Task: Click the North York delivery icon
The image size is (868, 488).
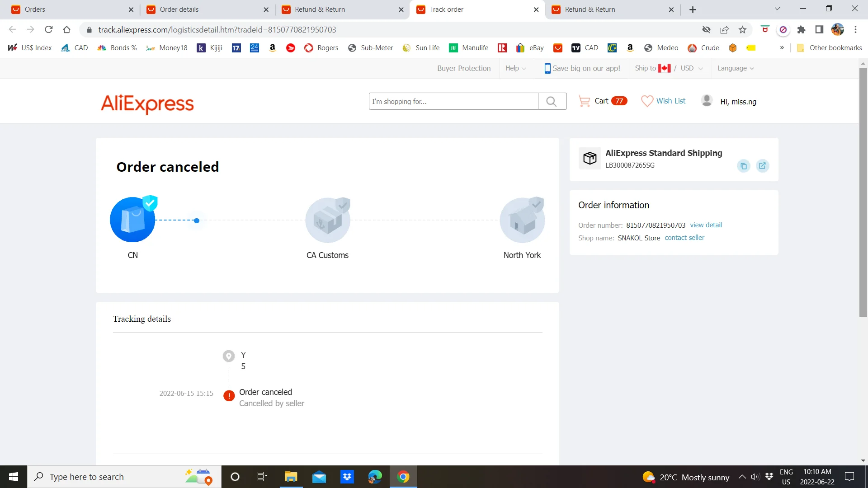Action: pyautogui.click(x=522, y=220)
